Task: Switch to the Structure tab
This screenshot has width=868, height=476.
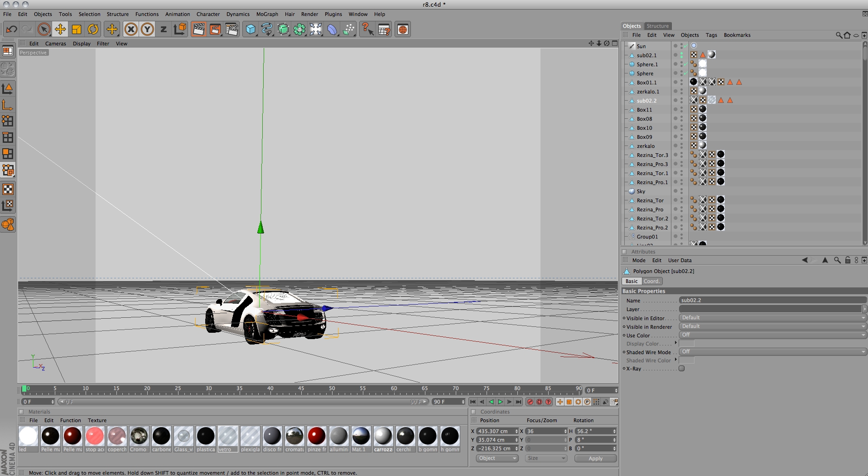Action: [657, 26]
